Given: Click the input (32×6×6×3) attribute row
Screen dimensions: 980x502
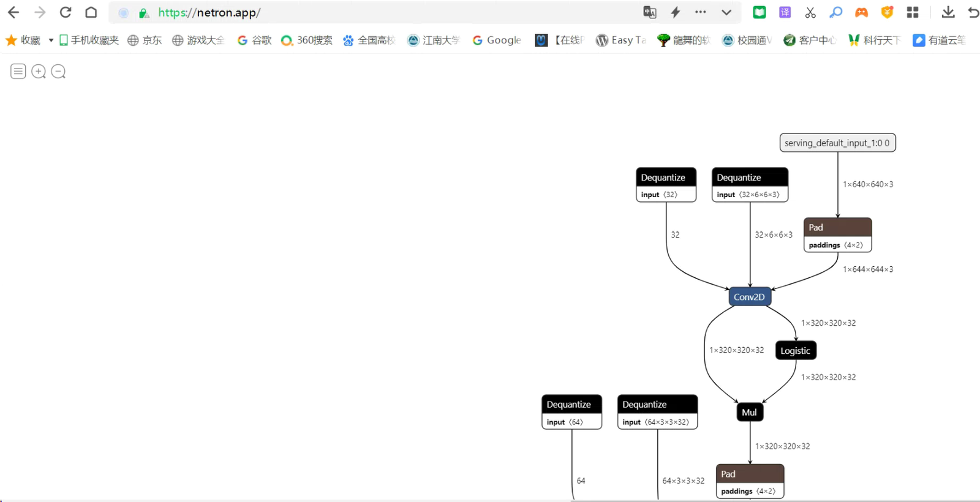Looking at the screenshot, I should point(750,195).
